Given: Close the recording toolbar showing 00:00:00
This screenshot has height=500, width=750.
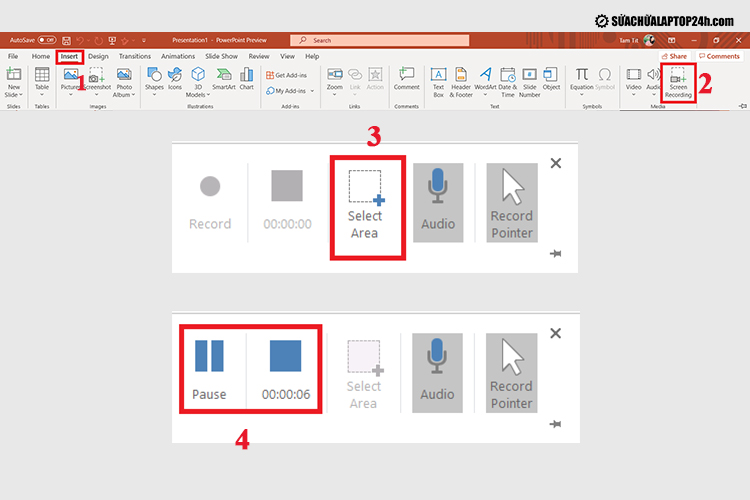Looking at the screenshot, I should [556, 163].
